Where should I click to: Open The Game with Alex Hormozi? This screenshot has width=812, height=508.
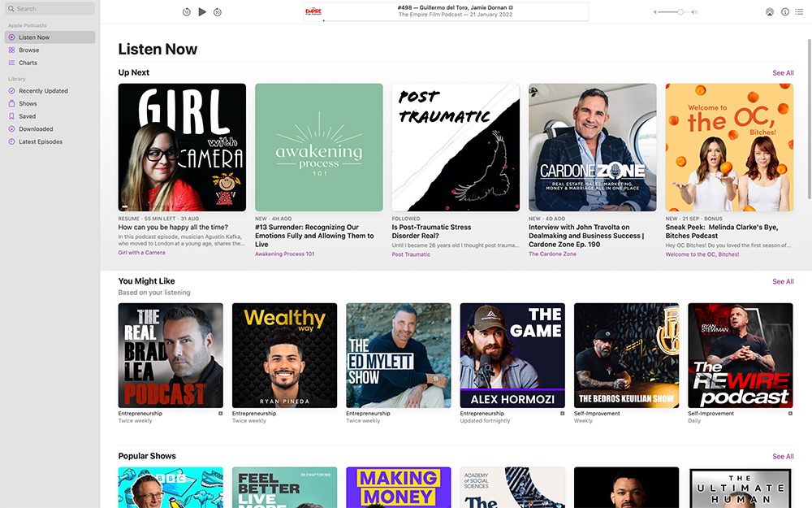[512, 356]
